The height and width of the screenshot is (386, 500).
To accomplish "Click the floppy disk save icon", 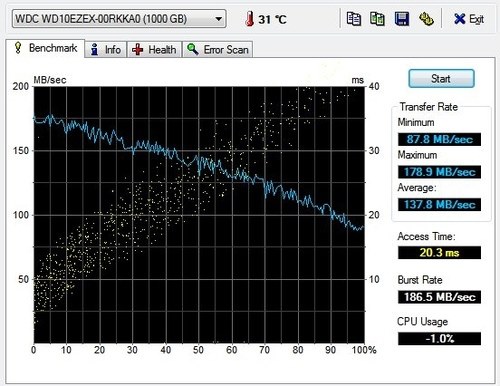I will tap(402, 19).
